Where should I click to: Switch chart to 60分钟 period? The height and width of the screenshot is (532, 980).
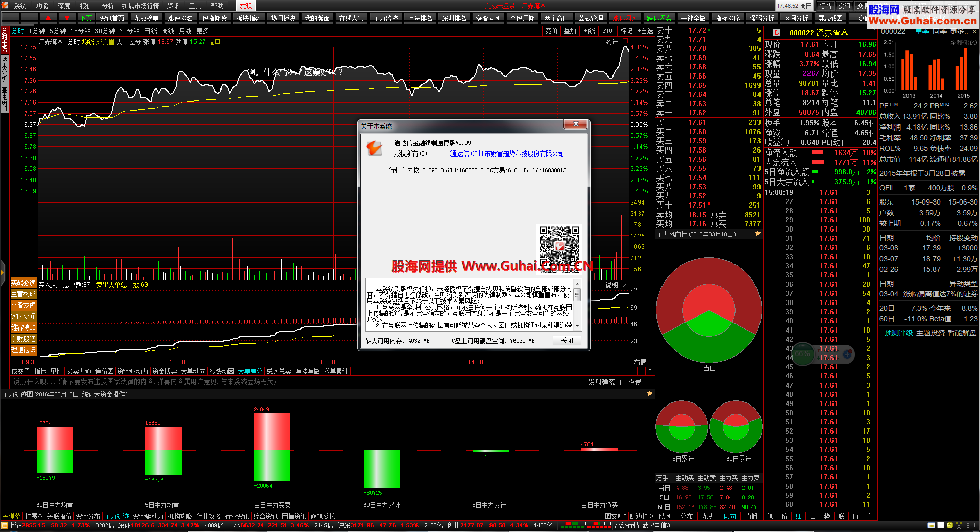[x=130, y=31]
